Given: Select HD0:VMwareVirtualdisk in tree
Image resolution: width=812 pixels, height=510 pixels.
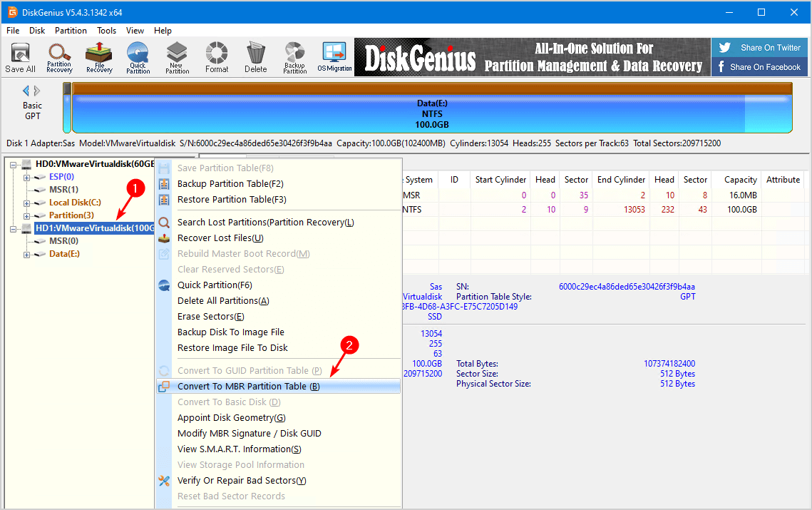Looking at the screenshot, I should pos(95,164).
